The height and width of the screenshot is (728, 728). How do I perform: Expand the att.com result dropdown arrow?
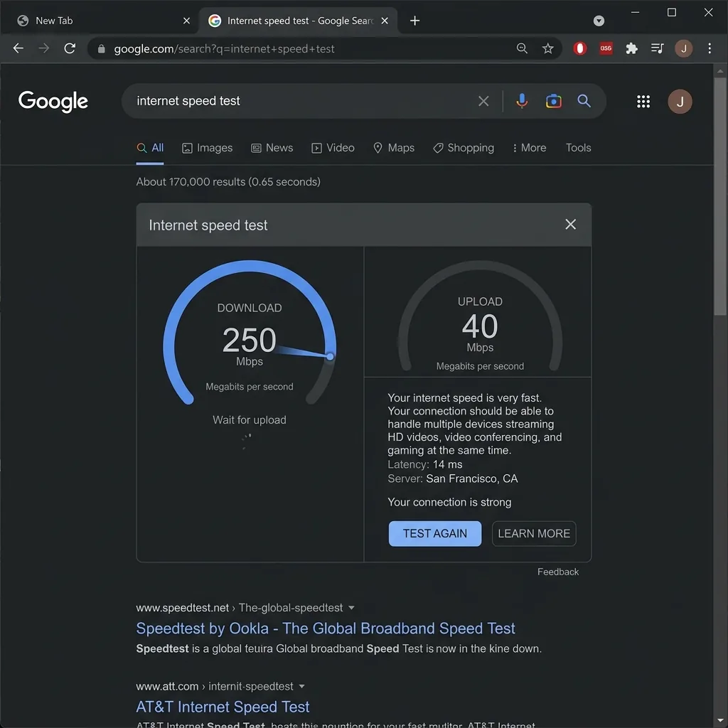click(x=301, y=686)
